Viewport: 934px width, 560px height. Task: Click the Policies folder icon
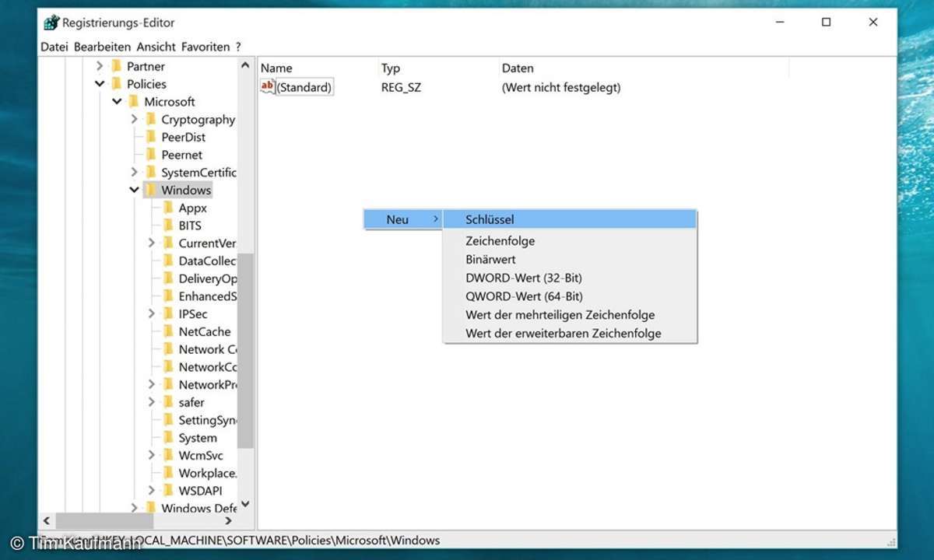pyautogui.click(x=116, y=84)
